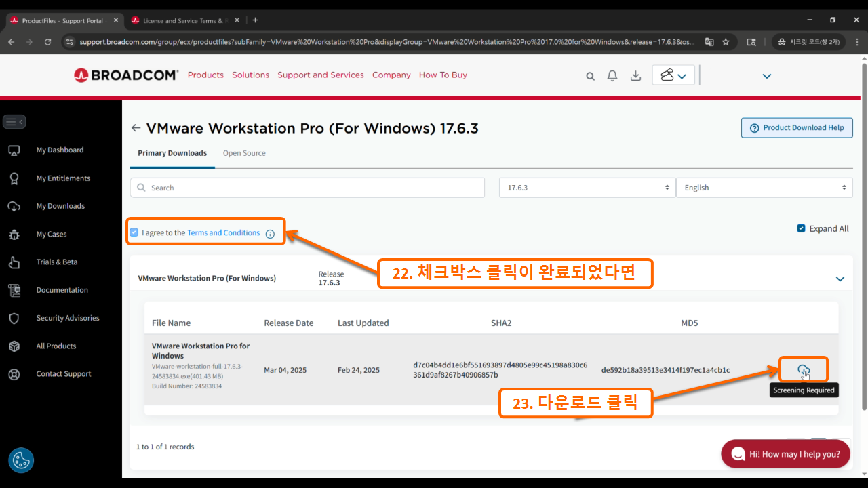Viewport: 868px width, 488px height.
Task: Go back using the arrow beside VMware Workstation Pro title
Action: (136, 128)
